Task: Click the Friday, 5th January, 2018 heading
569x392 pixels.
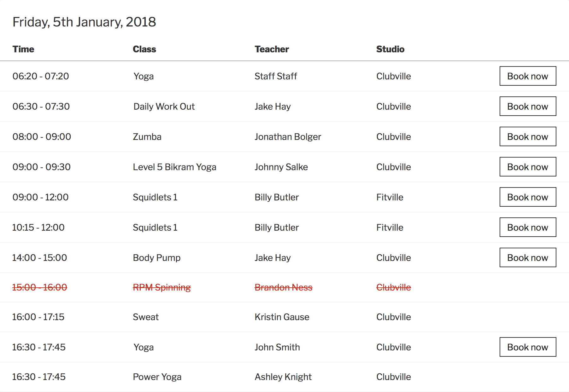Action: (x=84, y=22)
